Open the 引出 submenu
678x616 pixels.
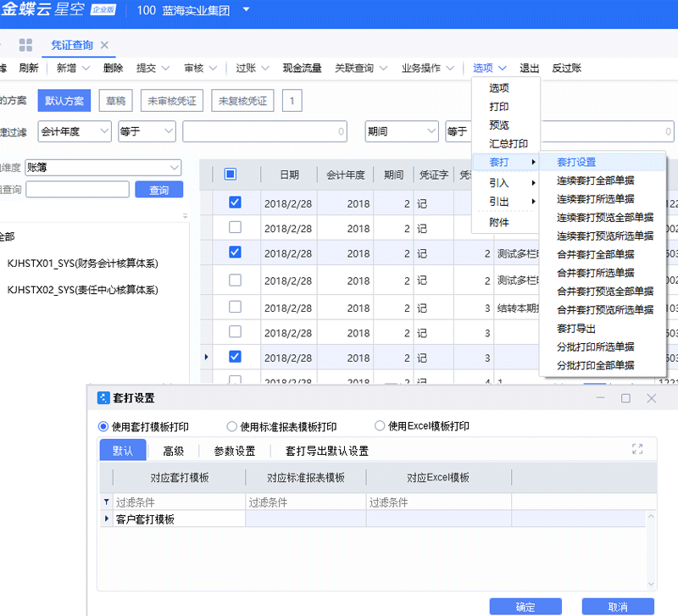[x=505, y=202]
